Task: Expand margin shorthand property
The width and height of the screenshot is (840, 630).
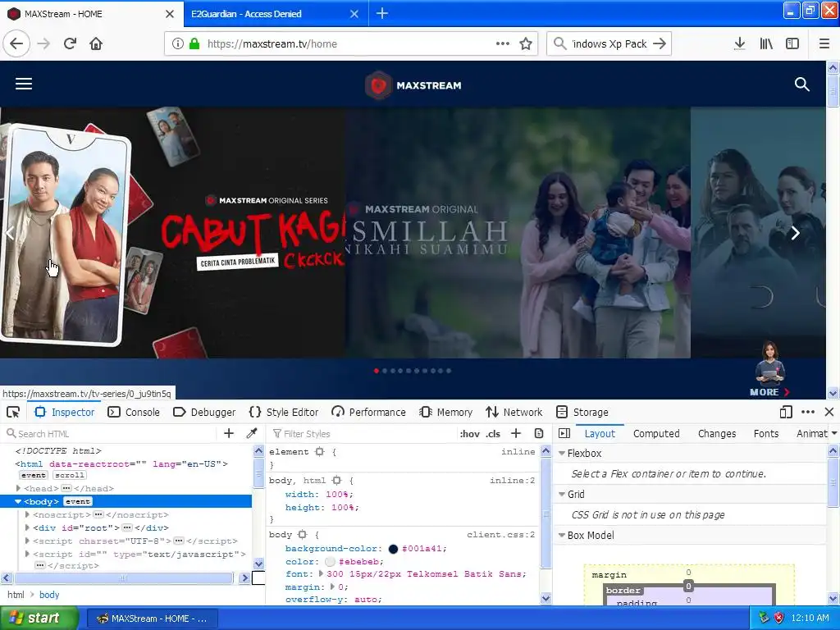Action: pyautogui.click(x=333, y=587)
